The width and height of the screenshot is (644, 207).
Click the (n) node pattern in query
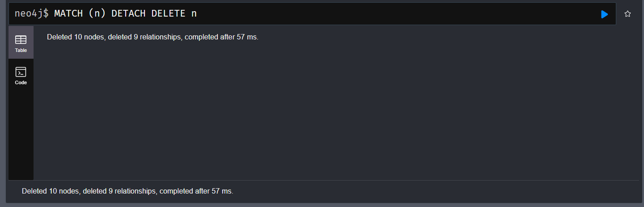(97, 13)
